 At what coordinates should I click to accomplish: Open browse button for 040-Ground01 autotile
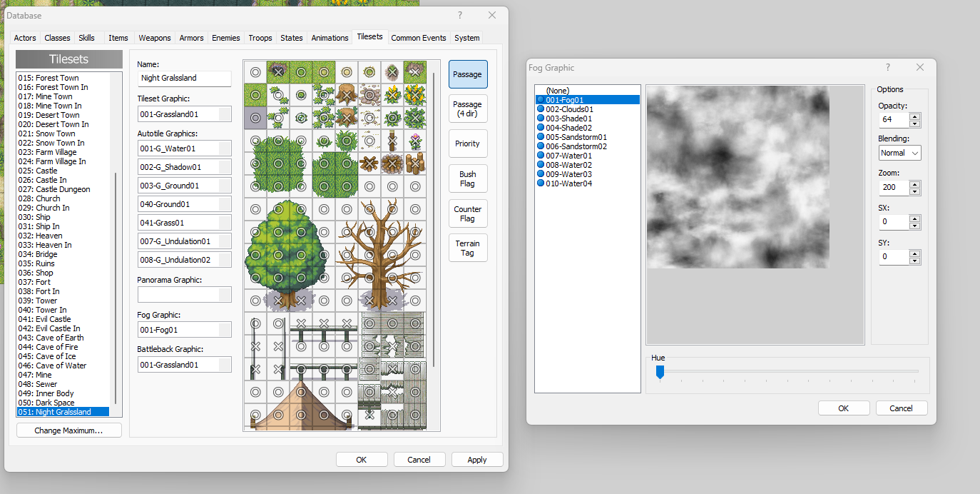tap(225, 204)
